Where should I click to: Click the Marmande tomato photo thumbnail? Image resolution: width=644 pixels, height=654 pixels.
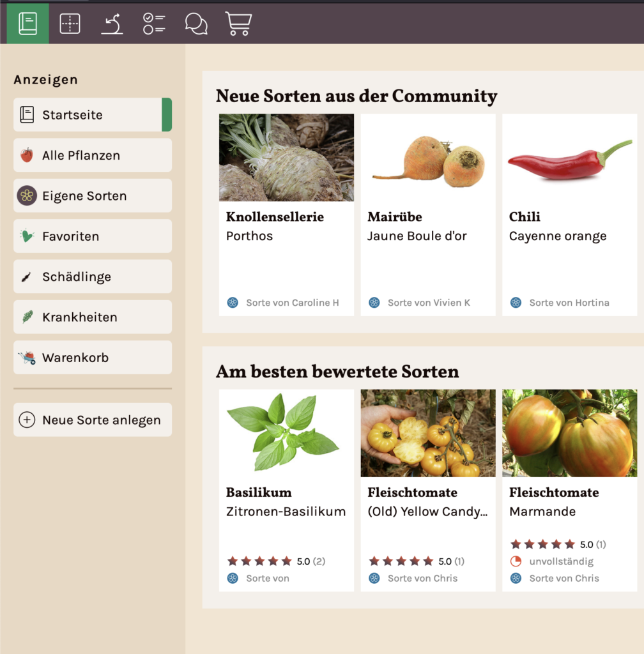pos(570,434)
